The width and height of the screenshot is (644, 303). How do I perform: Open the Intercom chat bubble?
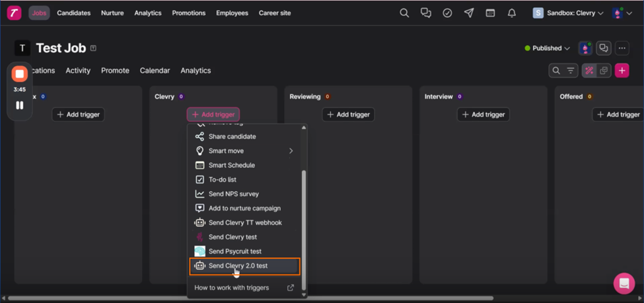click(624, 283)
